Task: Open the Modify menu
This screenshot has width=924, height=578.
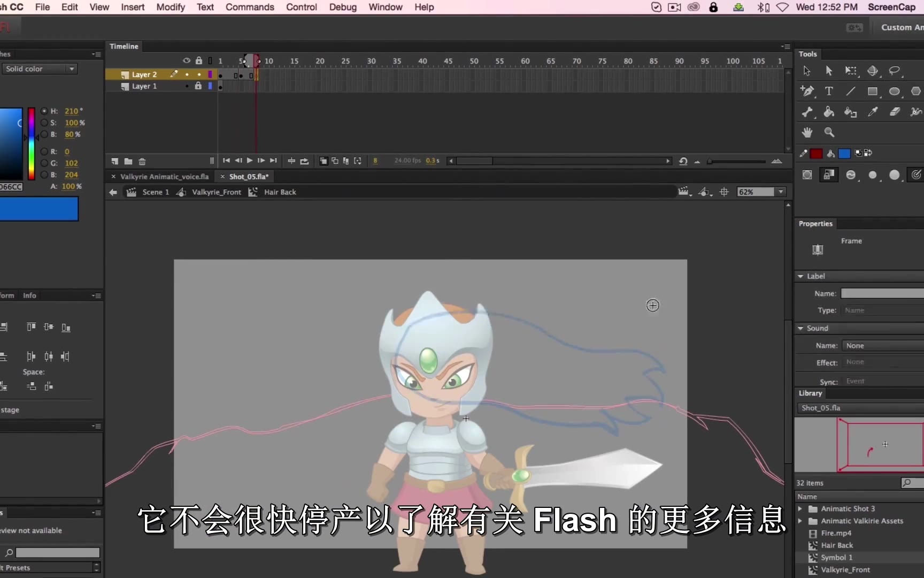Action: (x=170, y=7)
